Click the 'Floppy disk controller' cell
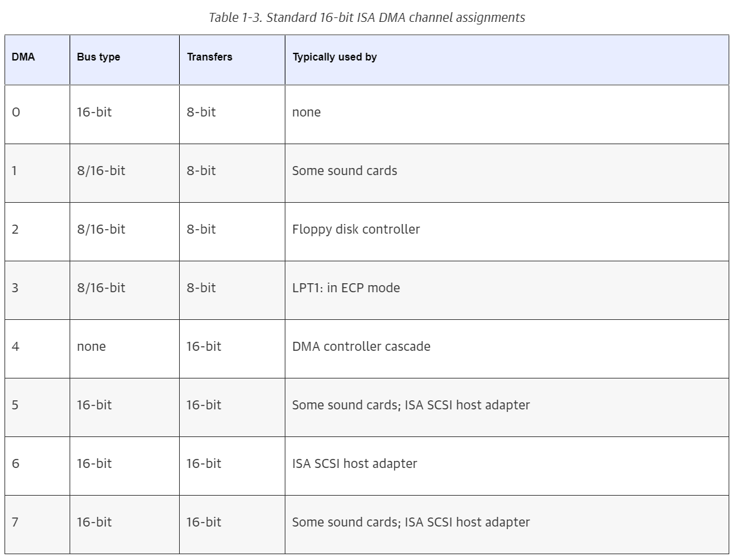 (x=507, y=232)
